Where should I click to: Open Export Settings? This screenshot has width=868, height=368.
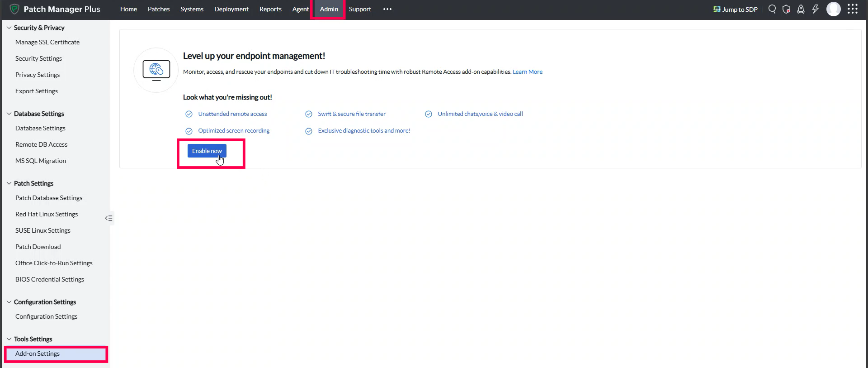[37, 91]
